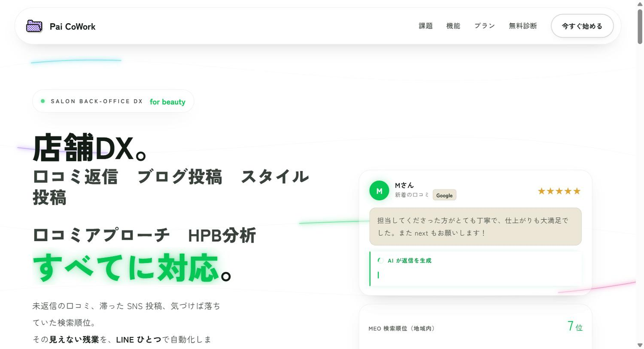Click the customer review message bubble
The height and width of the screenshot is (349, 644).
point(475,226)
